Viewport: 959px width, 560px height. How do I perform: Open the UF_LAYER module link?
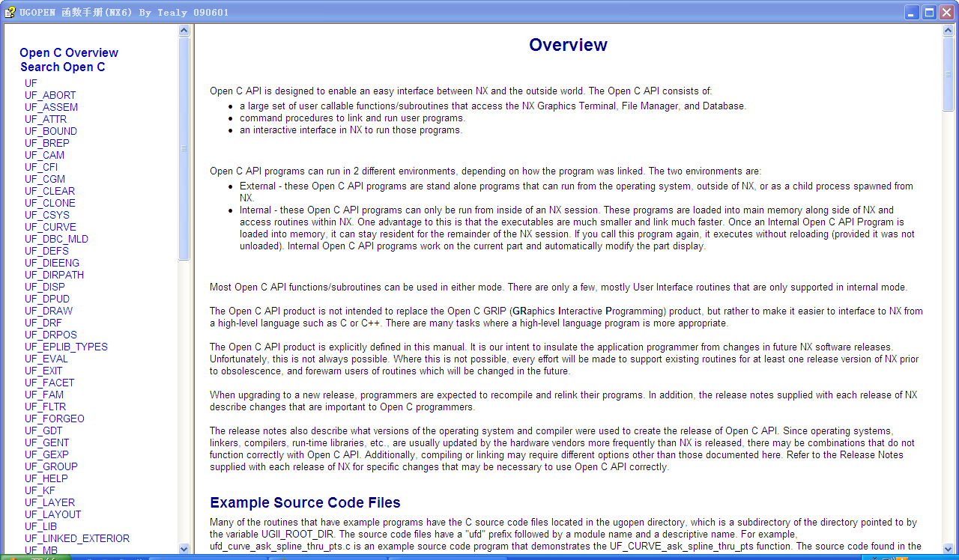[49, 502]
